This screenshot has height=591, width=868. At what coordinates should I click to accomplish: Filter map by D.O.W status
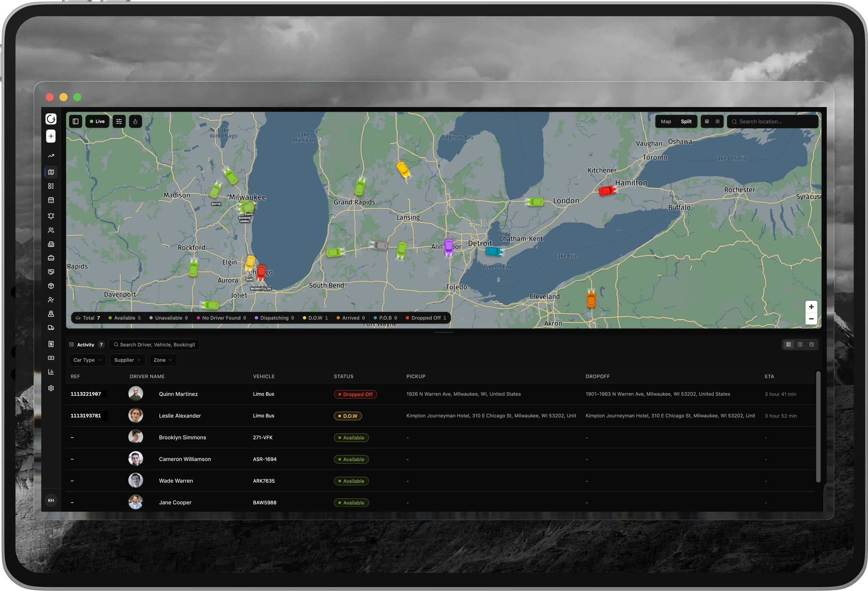315,318
